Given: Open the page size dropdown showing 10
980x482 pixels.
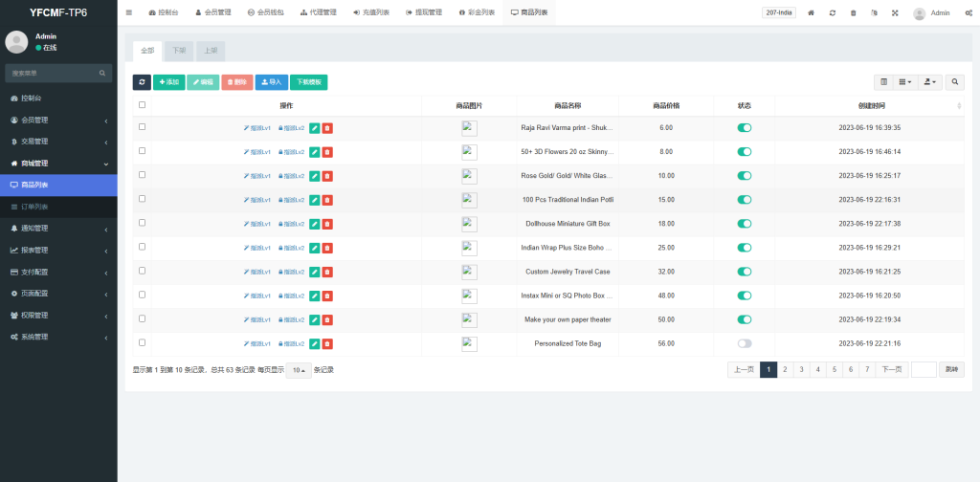Looking at the screenshot, I should 299,370.
